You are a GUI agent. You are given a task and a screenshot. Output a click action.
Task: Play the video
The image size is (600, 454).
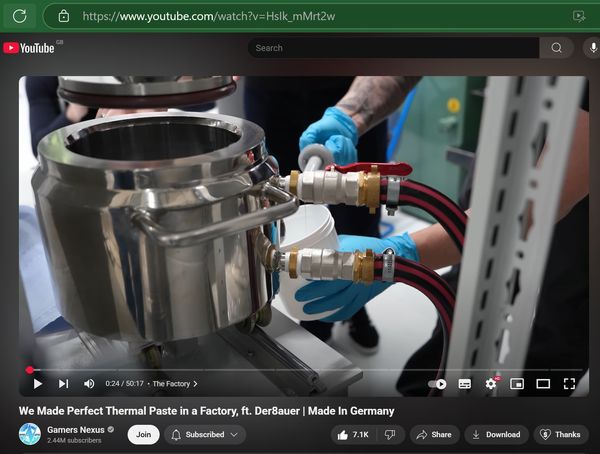tap(38, 384)
